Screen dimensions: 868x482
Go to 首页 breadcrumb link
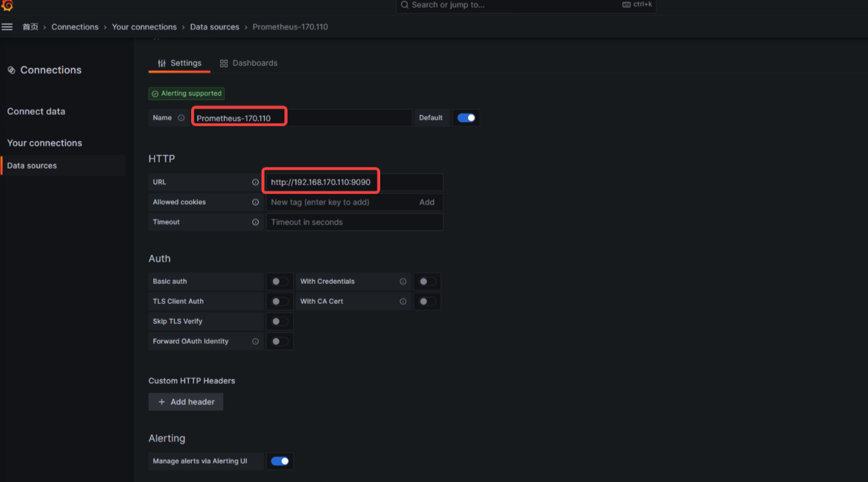[30, 27]
